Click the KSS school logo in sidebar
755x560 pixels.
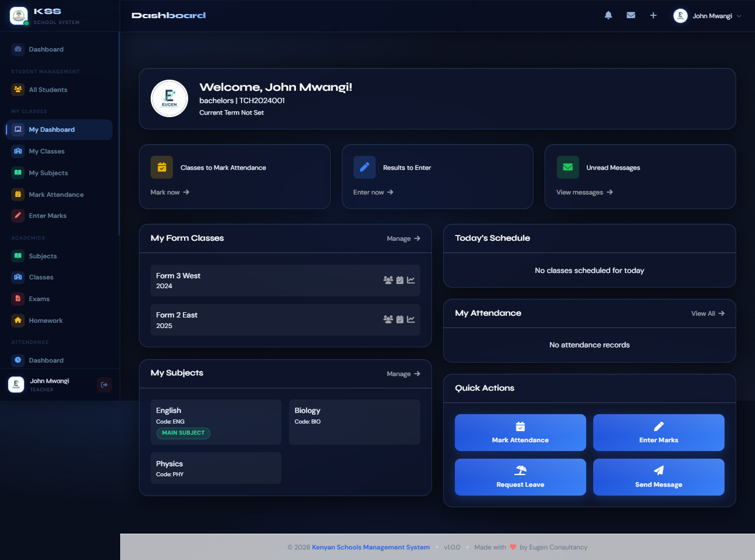(x=19, y=16)
